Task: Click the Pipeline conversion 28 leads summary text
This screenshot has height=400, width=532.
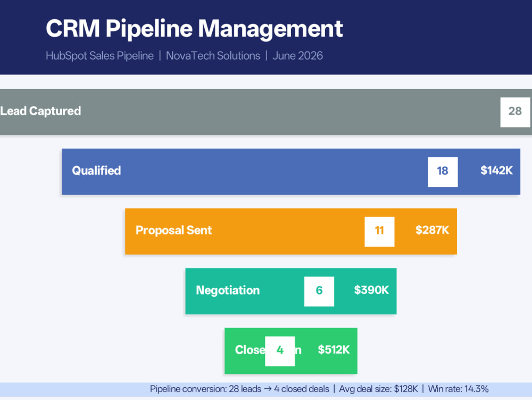Action: pyautogui.click(x=239, y=389)
